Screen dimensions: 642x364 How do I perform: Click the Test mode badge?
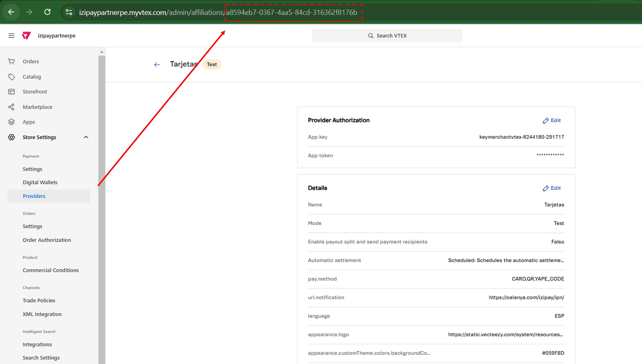212,64
